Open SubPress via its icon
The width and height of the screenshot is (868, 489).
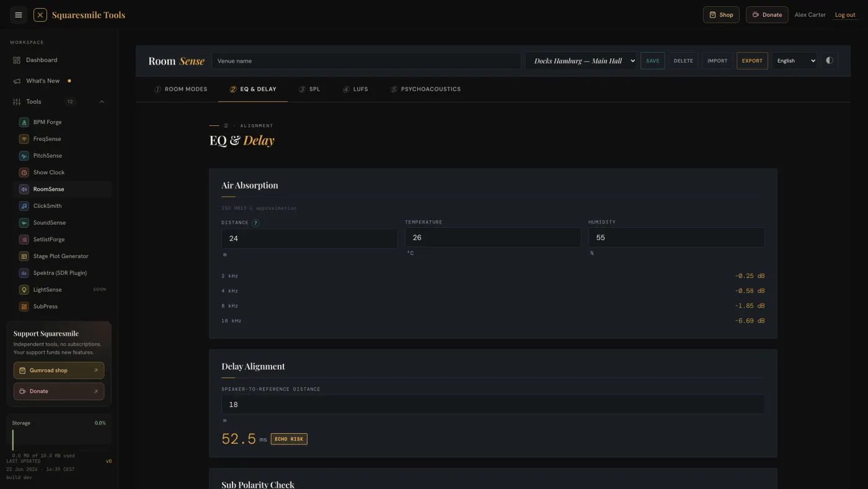coord(24,307)
